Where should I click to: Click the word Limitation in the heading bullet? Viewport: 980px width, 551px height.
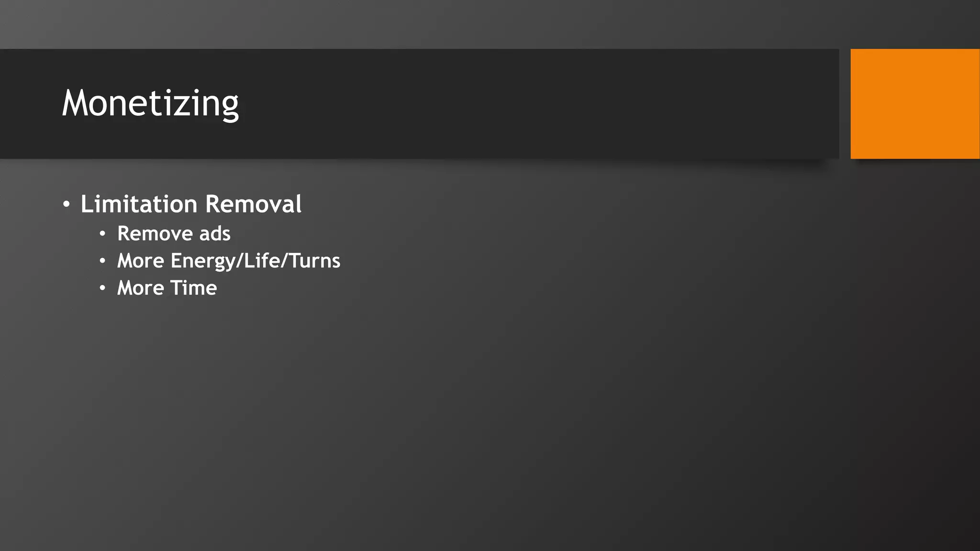tap(139, 204)
